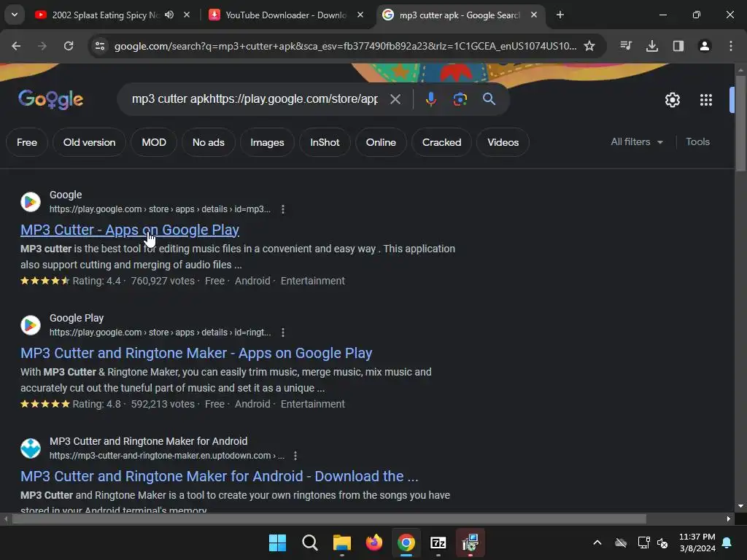Open the Google apps grid
This screenshot has width=747, height=560.
pyautogui.click(x=705, y=100)
